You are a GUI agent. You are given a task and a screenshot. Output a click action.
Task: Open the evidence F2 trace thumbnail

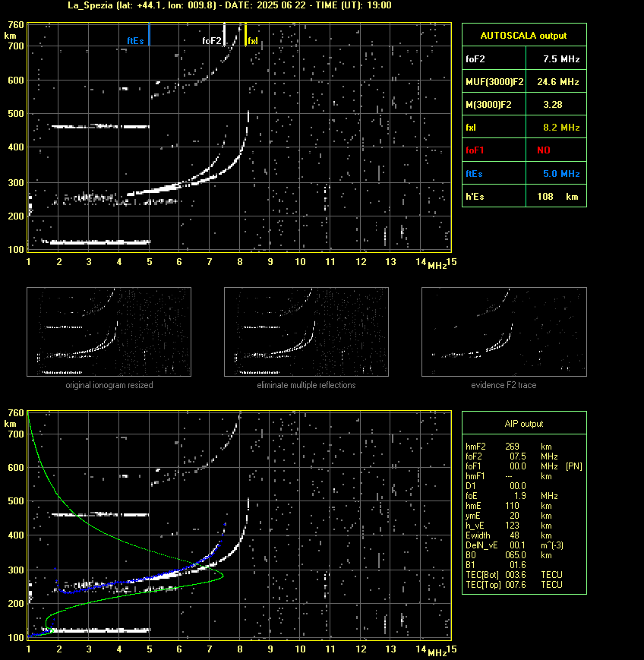(x=504, y=332)
